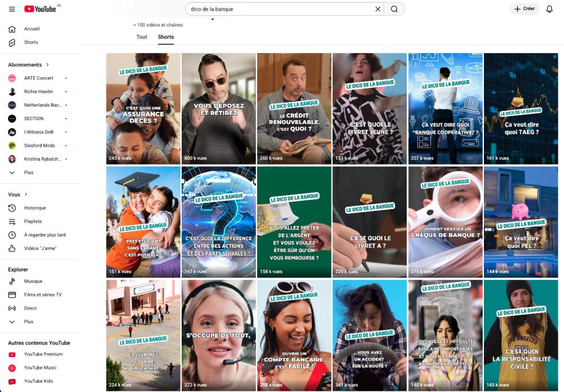564x392 pixels.
Task: Open YouTube Music link
Action: [40, 368]
